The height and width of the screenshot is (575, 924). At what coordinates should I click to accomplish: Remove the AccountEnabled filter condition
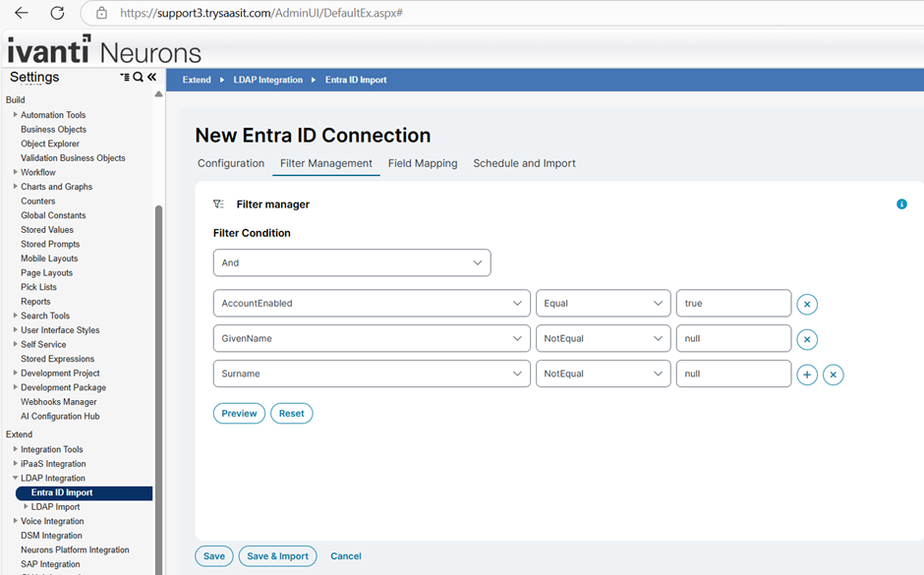806,304
